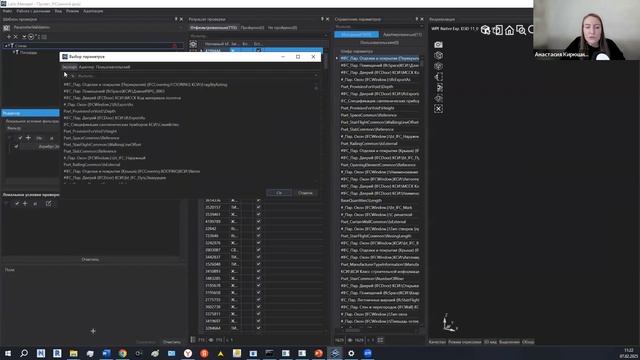Open File Explorer from the taskbar
Image resolution: width=640 pixels, height=360 pixels.
[73, 353]
